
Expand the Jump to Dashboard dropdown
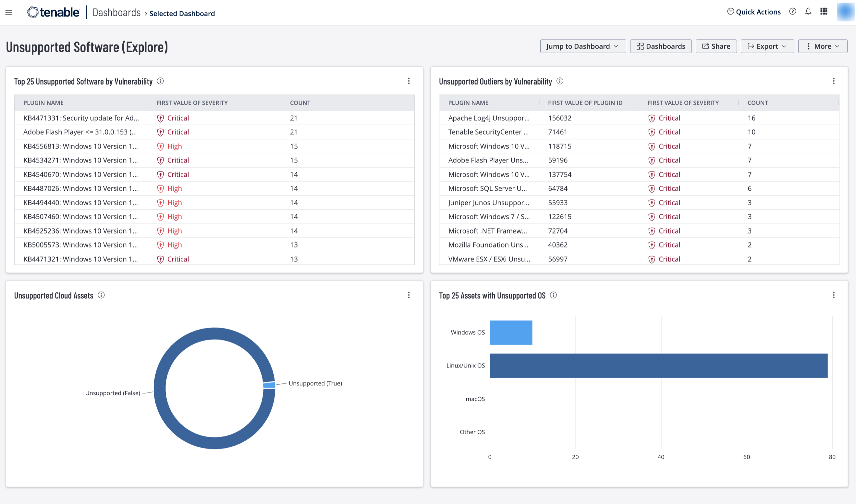pos(583,46)
